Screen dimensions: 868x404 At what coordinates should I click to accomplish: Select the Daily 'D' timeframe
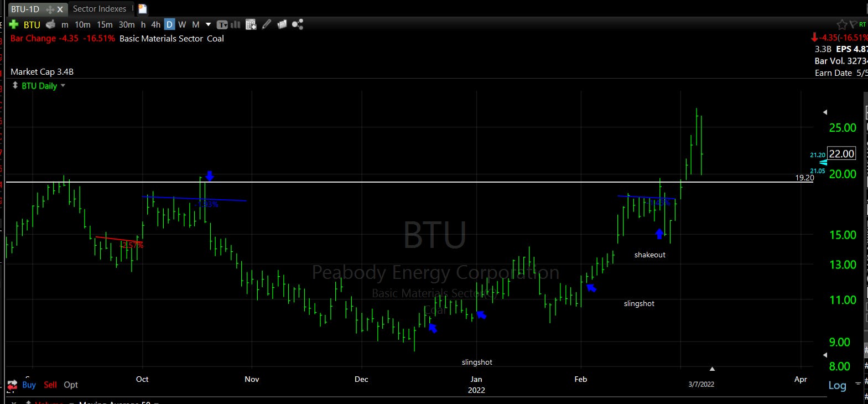[x=169, y=24]
